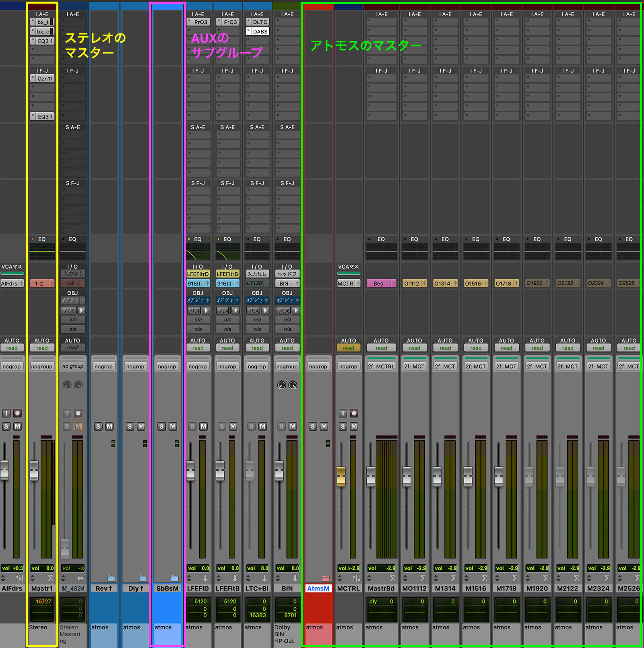The width and height of the screenshot is (644, 648).
Task: Open the LFEFltrD input selector
Action: tap(198, 274)
